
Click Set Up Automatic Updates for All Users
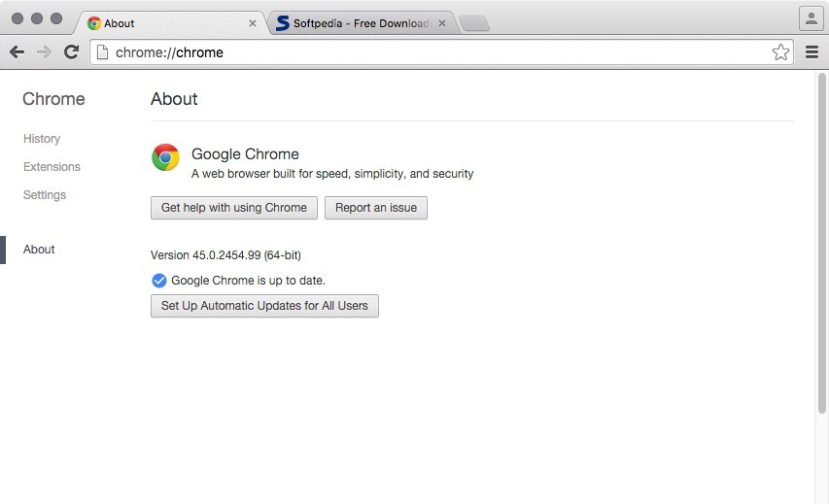pyautogui.click(x=264, y=306)
